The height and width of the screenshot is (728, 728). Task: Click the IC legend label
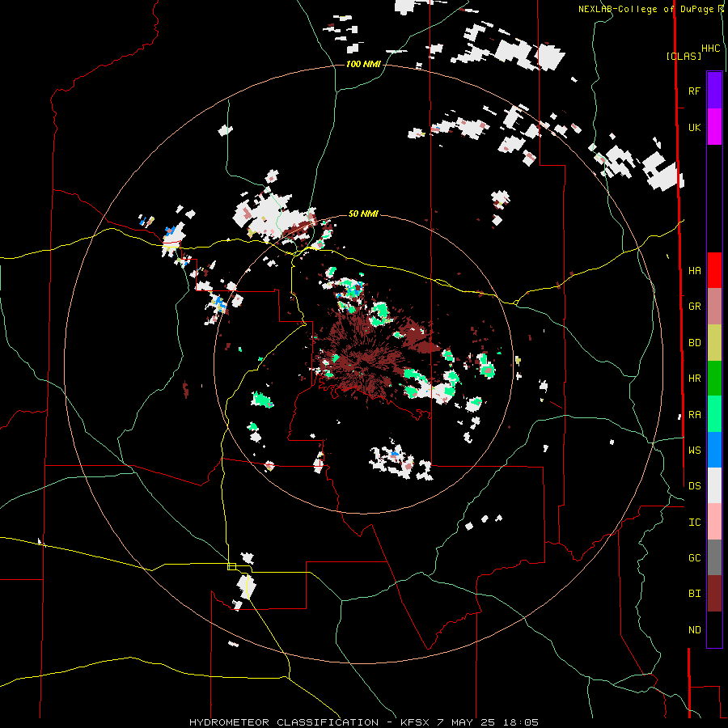coord(694,523)
